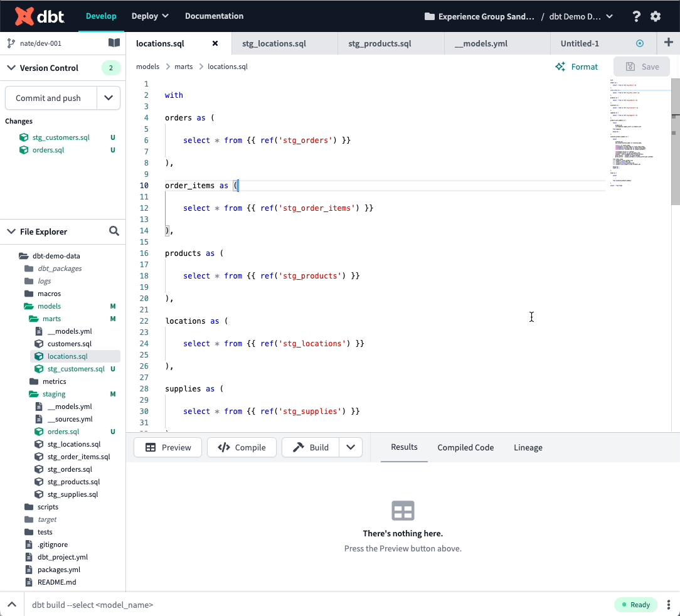Expand the Deploy menu

coord(150,16)
